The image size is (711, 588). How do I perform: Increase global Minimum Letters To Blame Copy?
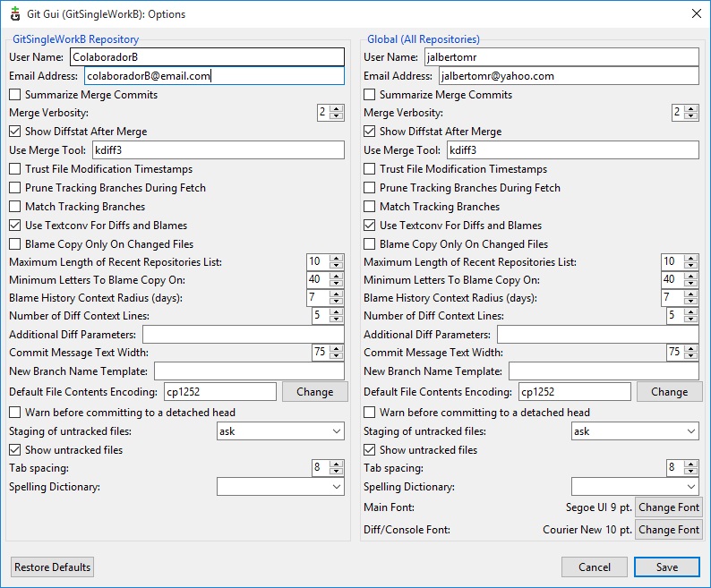691,276
